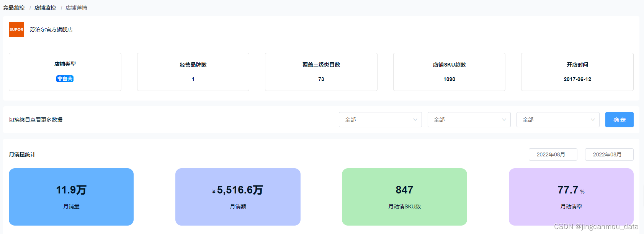The width and height of the screenshot is (644, 234).
Task: Click the 经营品牌数 label
Action: tap(193, 65)
